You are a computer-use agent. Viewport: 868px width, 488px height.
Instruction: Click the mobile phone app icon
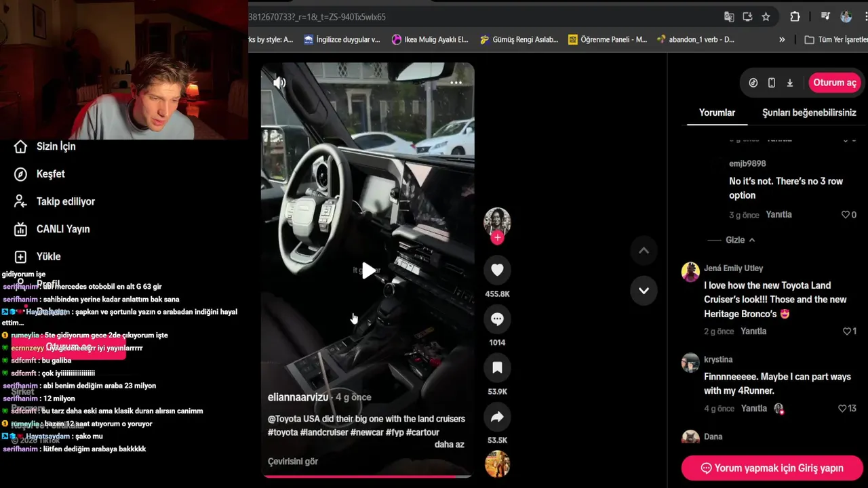pos(772,83)
